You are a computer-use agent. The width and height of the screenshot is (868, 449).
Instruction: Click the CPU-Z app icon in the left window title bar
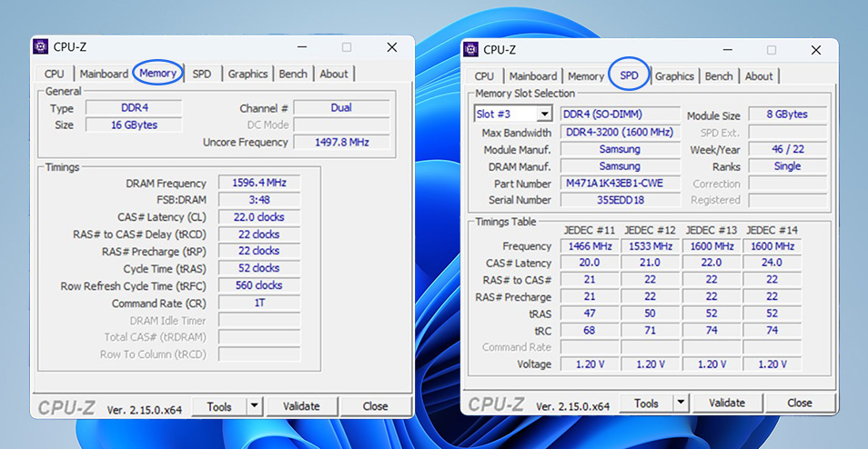[40, 47]
